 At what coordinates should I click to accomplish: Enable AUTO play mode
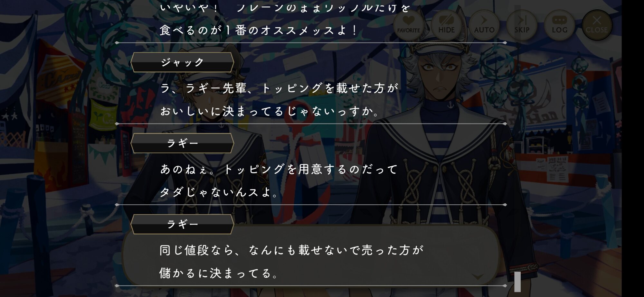click(484, 24)
